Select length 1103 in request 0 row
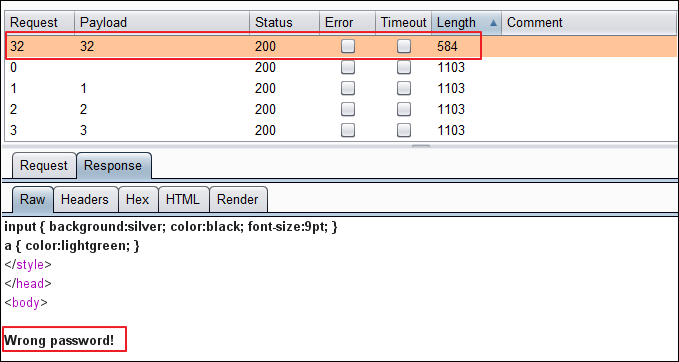This screenshot has height=362, width=679. coord(451,68)
